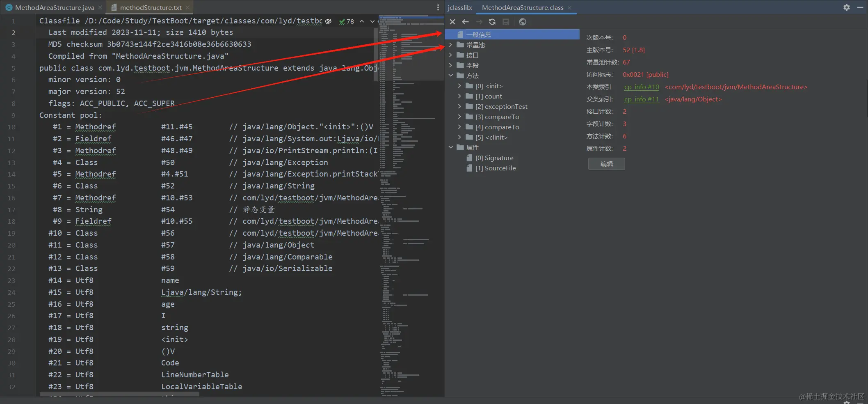Go to next highlighted problem arrow
The image size is (868, 404).
click(x=372, y=21)
